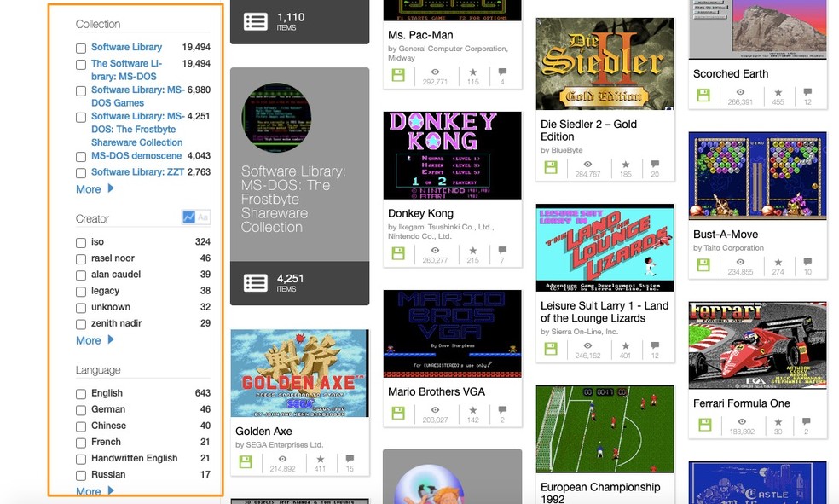Screen dimensions: 839x504
Task: Check the Software Library collection checkbox
Action: tap(81, 48)
